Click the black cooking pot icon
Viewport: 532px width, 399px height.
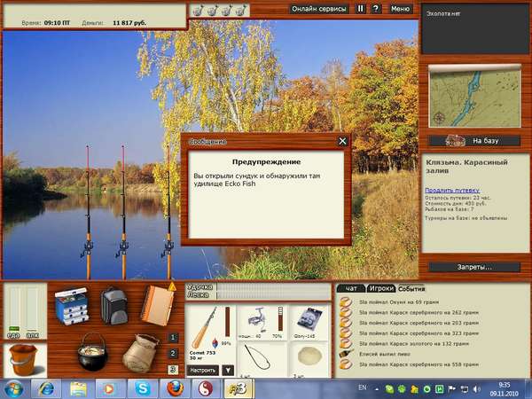(92, 353)
